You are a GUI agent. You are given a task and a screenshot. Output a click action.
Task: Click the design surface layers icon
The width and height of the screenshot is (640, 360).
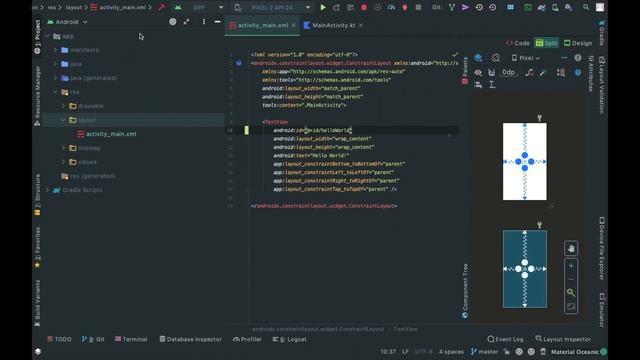478,58
